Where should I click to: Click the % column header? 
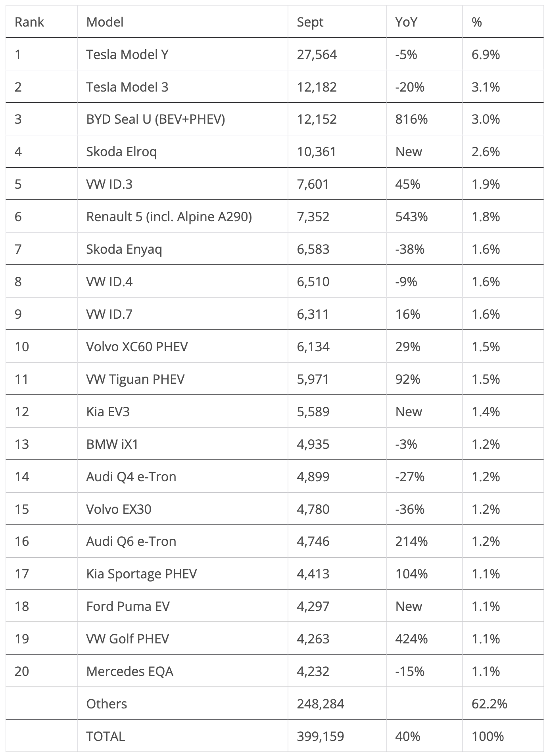476,22
